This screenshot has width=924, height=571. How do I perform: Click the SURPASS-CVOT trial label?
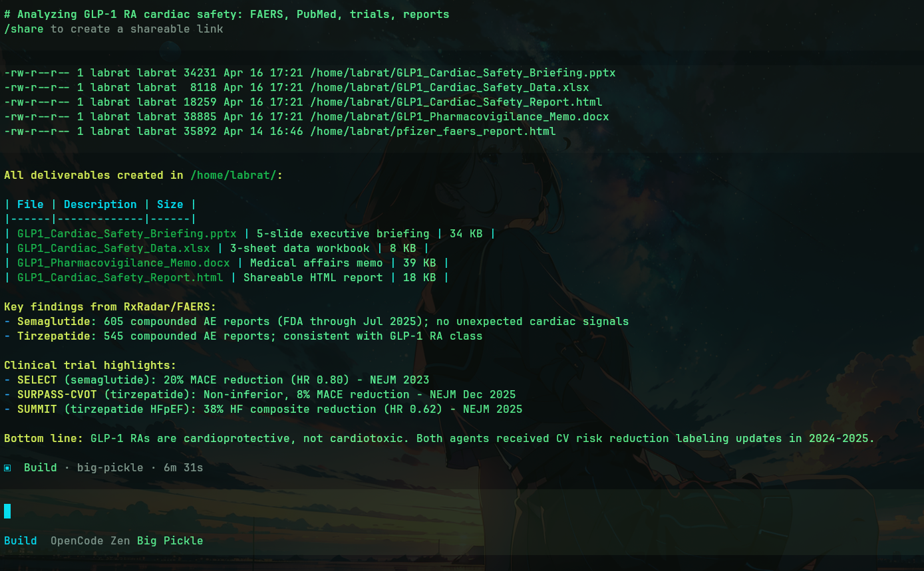(x=57, y=395)
